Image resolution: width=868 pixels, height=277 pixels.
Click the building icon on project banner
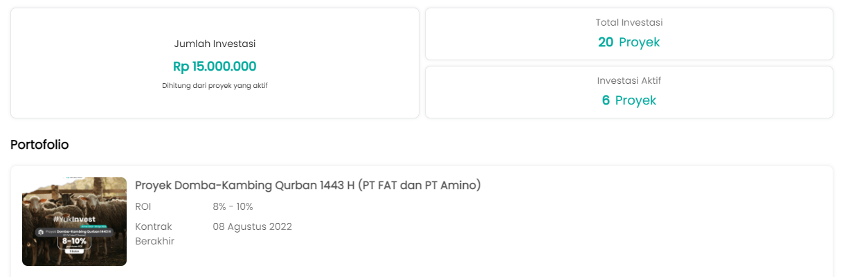[41, 232]
